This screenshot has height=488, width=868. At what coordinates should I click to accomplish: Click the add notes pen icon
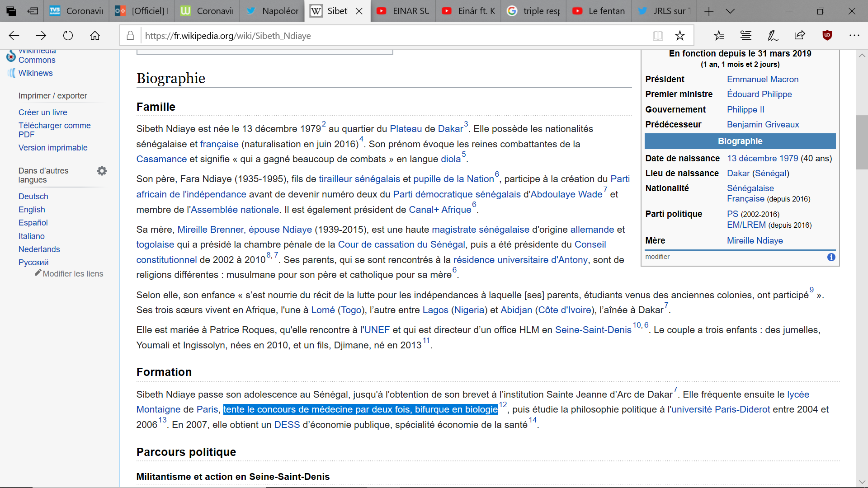tap(773, 36)
